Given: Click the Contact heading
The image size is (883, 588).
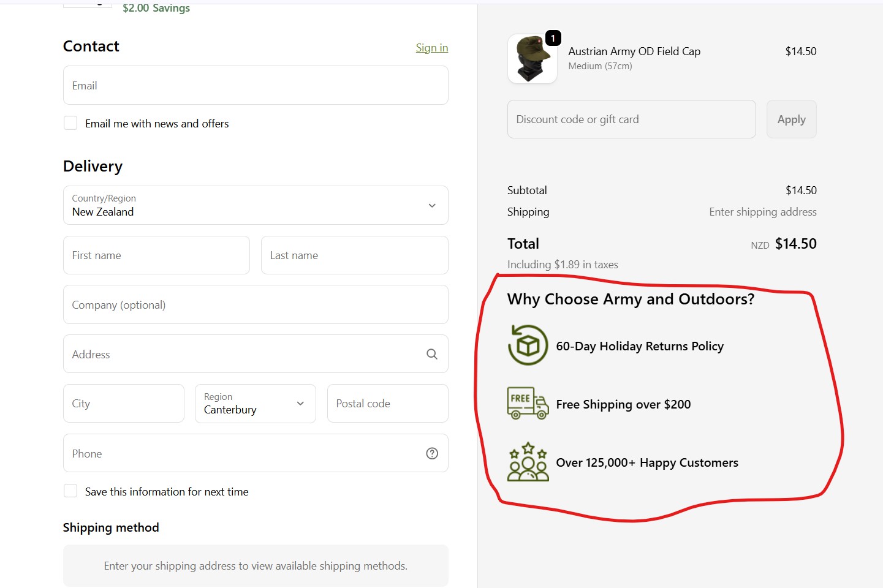Looking at the screenshot, I should coord(91,47).
